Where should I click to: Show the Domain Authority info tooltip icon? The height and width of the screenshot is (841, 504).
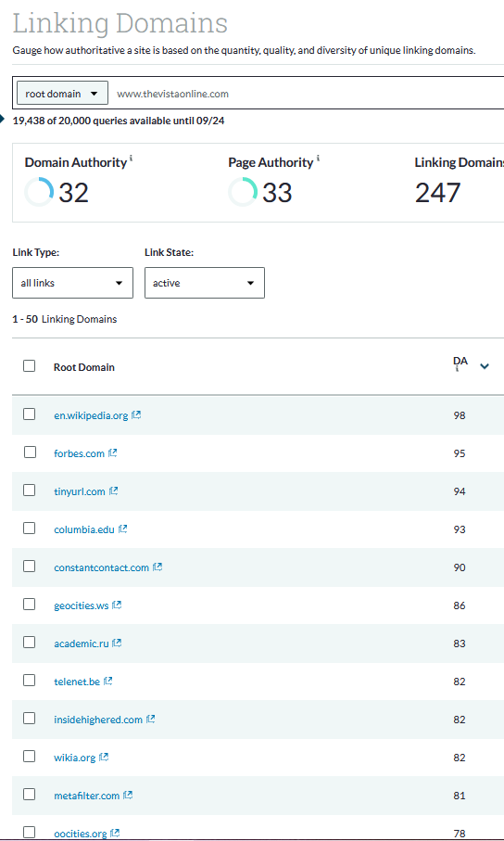131,159
